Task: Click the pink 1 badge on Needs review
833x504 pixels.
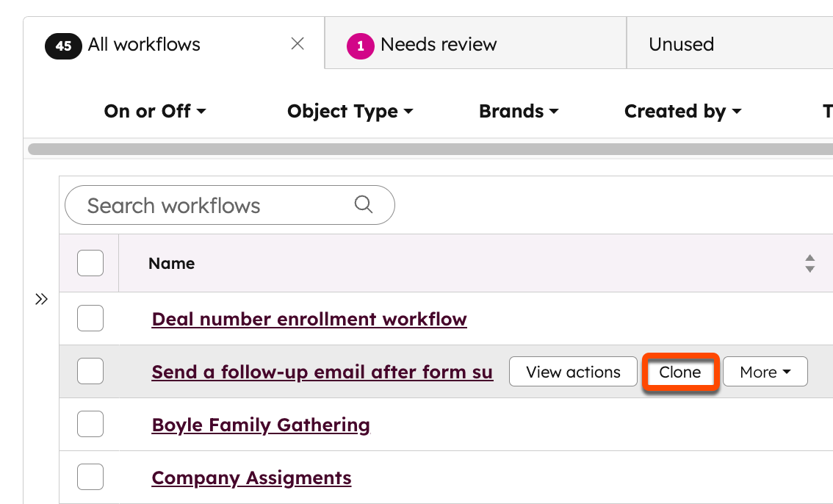Action: [360, 45]
